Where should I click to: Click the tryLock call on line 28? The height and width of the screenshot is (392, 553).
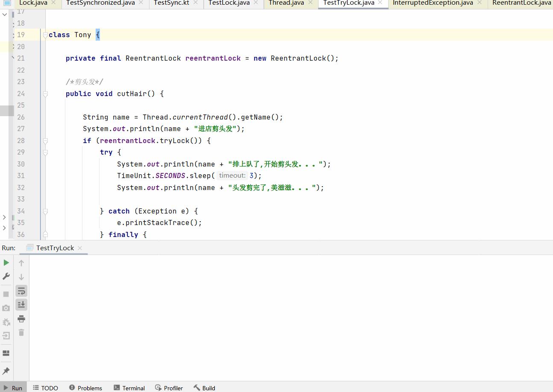point(175,141)
